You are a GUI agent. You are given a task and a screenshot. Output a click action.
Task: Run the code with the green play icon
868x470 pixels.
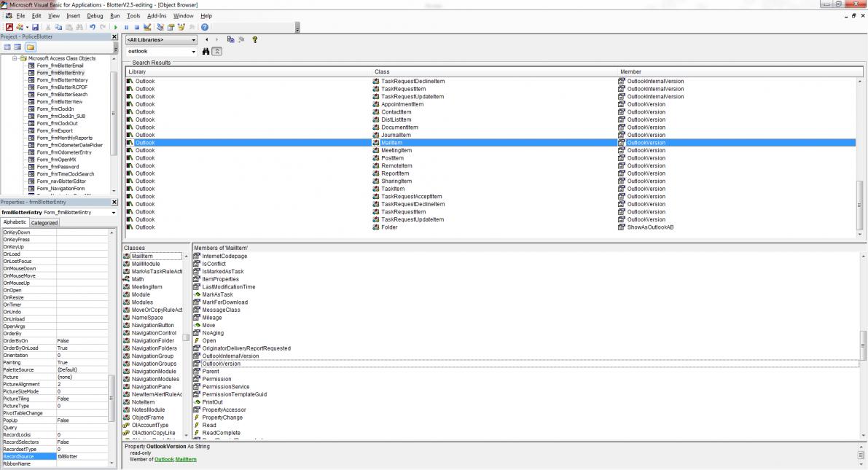116,27
